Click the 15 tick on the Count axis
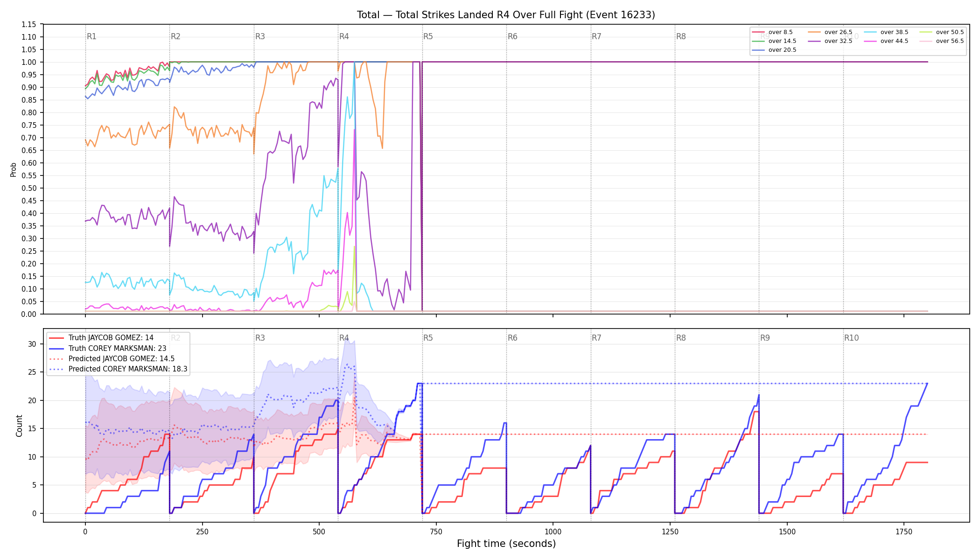This screenshot has height=560, width=980. (x=32, y=429)
